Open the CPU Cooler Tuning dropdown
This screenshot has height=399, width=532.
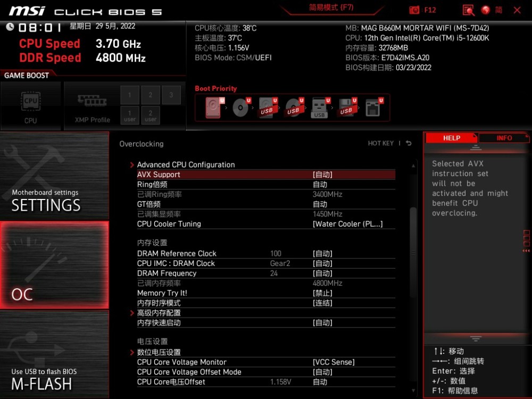click(347, 224)
